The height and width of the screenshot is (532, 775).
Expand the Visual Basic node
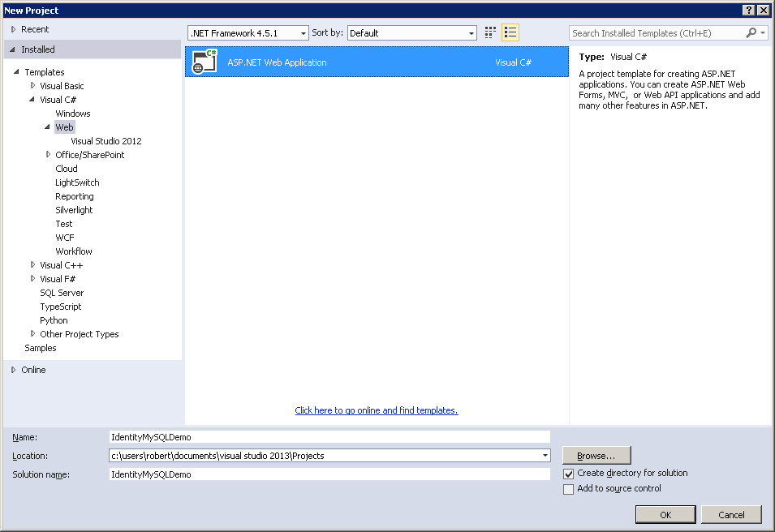(32, 85)
